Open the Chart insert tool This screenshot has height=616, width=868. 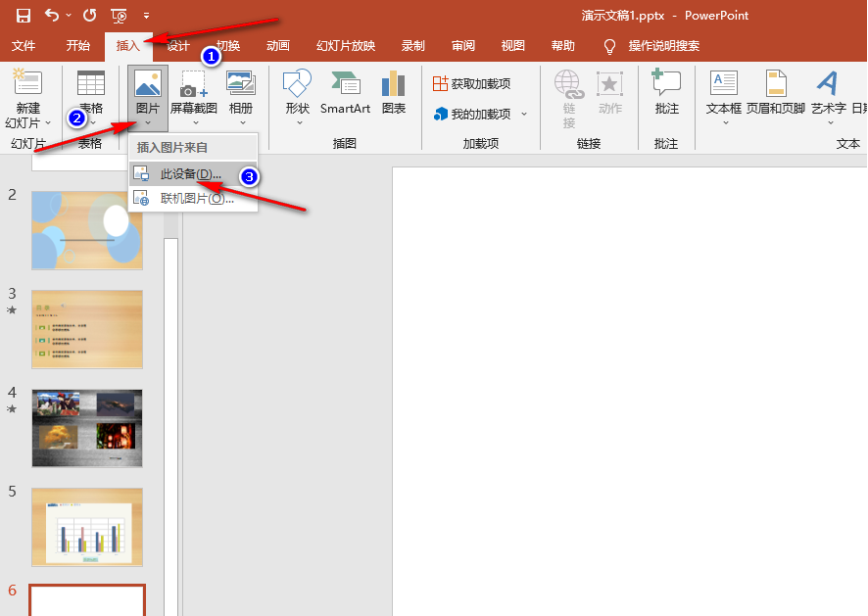(x=394, y=93)
